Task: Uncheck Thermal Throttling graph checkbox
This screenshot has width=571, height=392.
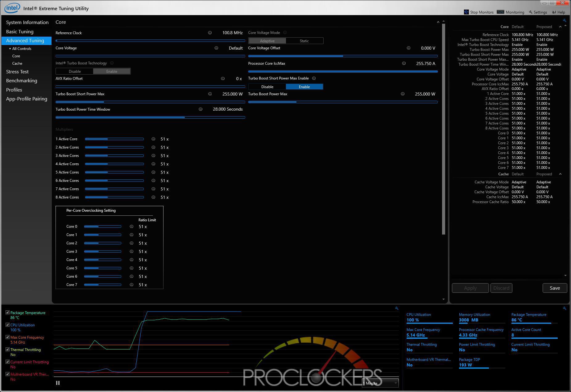Action: [8, 349]
